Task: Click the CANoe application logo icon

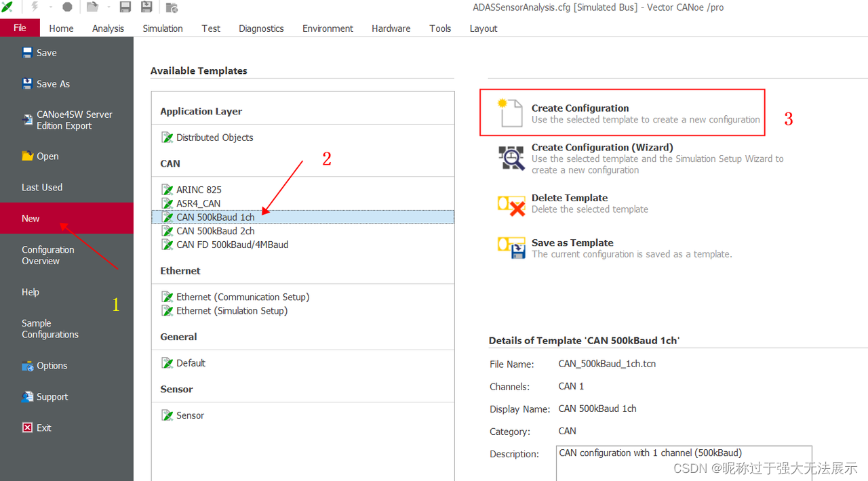Action: pos(7,7)
